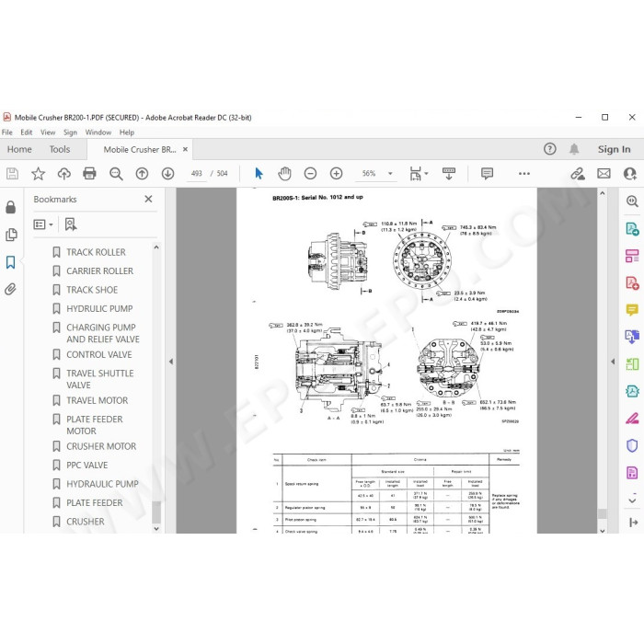Open find text magnifier tool
The height and width of the screenshot is (644, 644).
[116, 174]
